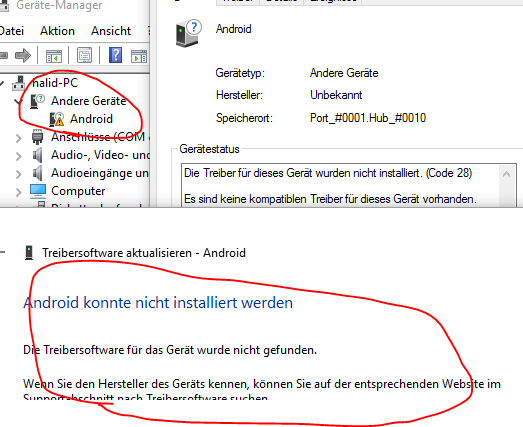Open the Ansicht menu
The height and width of the screenshot is (427, 523).
111,31
